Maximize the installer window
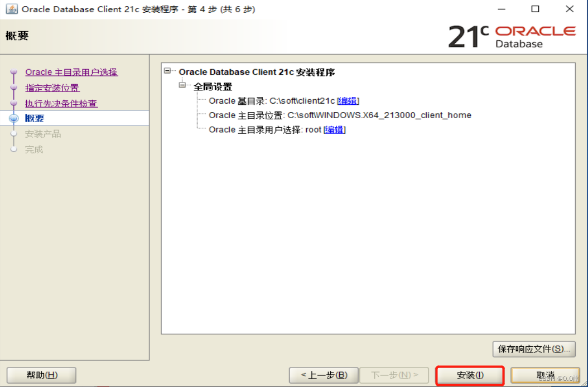 point(535,9)
